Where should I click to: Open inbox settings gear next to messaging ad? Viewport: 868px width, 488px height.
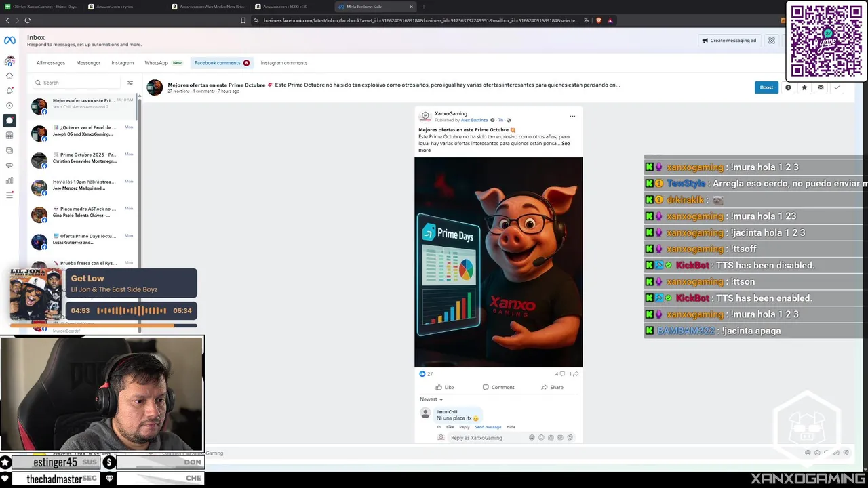(x=771, y=41)
